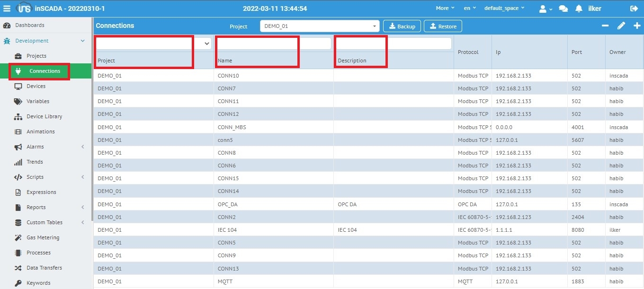Expand the Alarms submenu
Screen dimensions: 644x289
click(82, 147)
